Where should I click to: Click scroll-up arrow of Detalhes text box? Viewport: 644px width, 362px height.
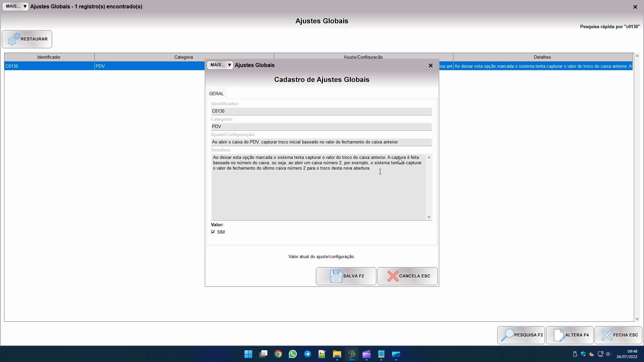coord(429,157)
